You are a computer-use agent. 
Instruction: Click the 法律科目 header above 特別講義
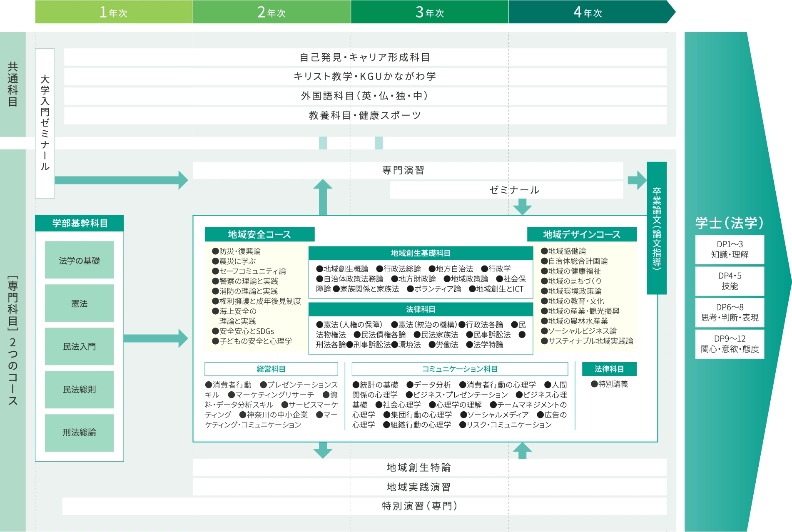tap(609, 369)
